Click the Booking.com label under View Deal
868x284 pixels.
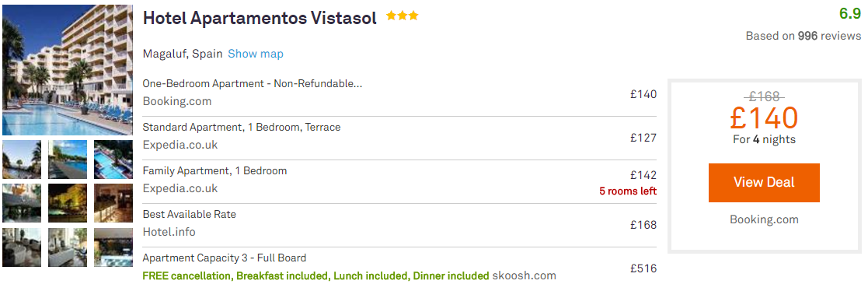click(764, 219)
